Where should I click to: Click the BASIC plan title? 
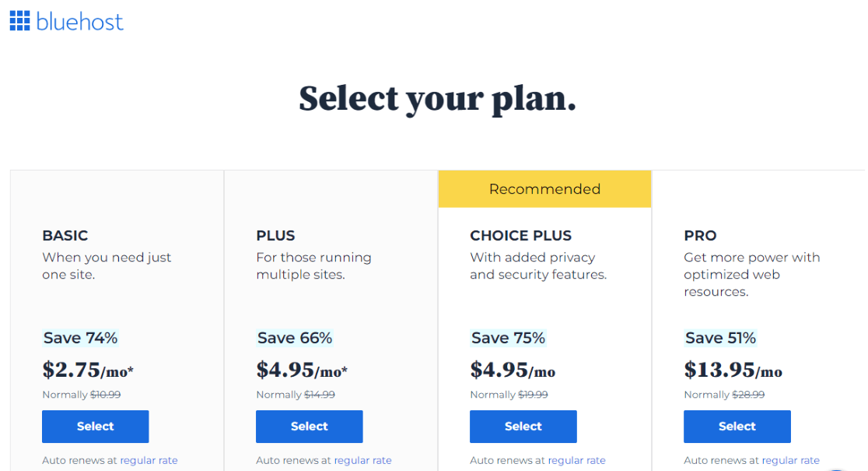65,235
